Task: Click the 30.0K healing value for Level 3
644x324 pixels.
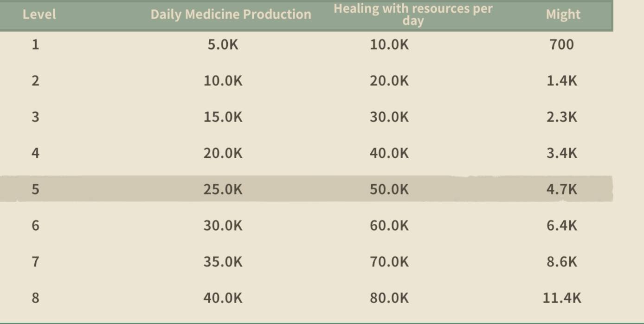Action: (x=389, y=117)
